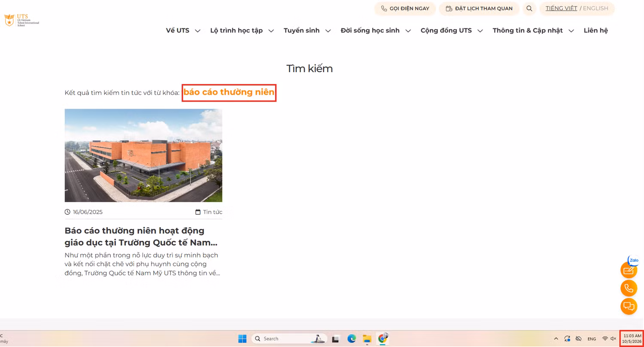Click the Windows taskbar Search box
Viewport: 644px width, 347px height.
tap(289, 339)
